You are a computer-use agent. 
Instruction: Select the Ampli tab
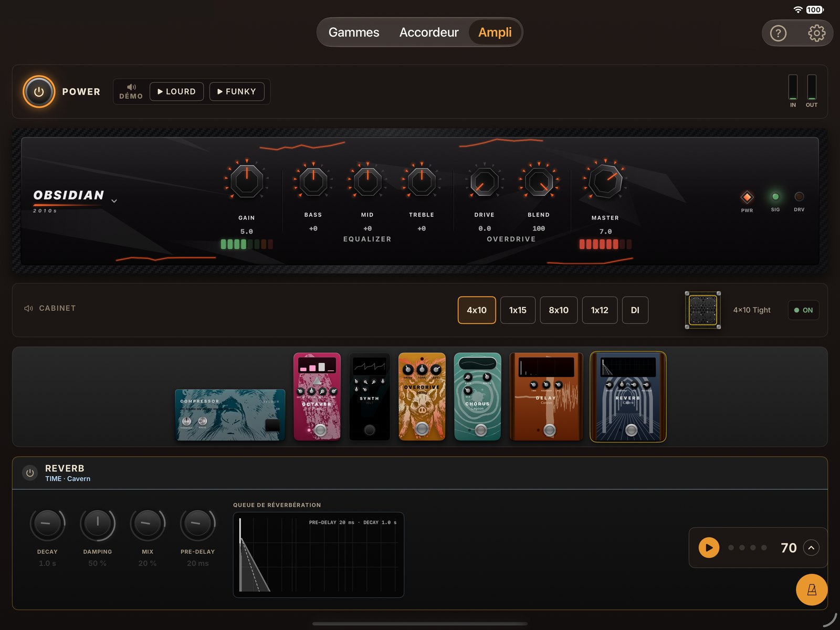click(x=495, y=32)
